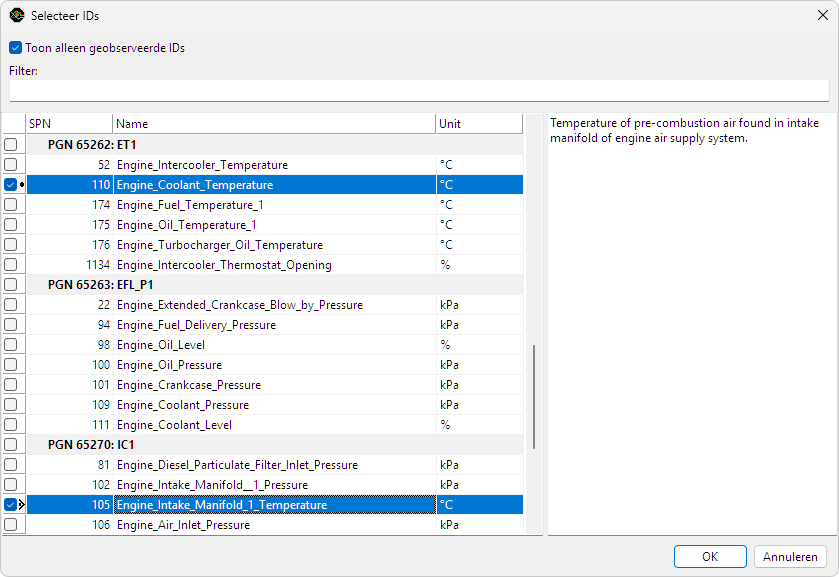Image resolution: width=839 pixels, height=577 pixels.
Task: Check Engine_Intercooler_Temperature row checkbox
Action: click(x=11, y=164)
